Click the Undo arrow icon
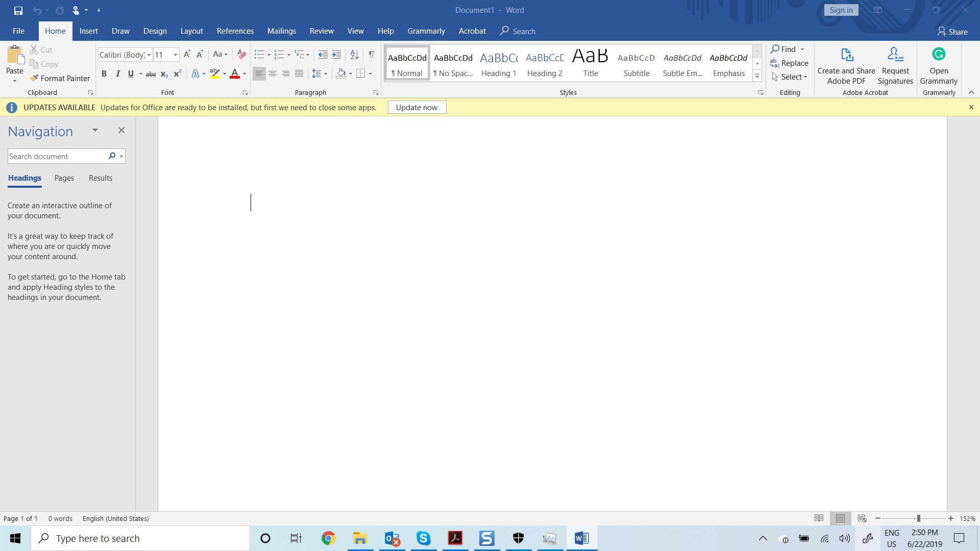980x551 pixels. (37, 10)
